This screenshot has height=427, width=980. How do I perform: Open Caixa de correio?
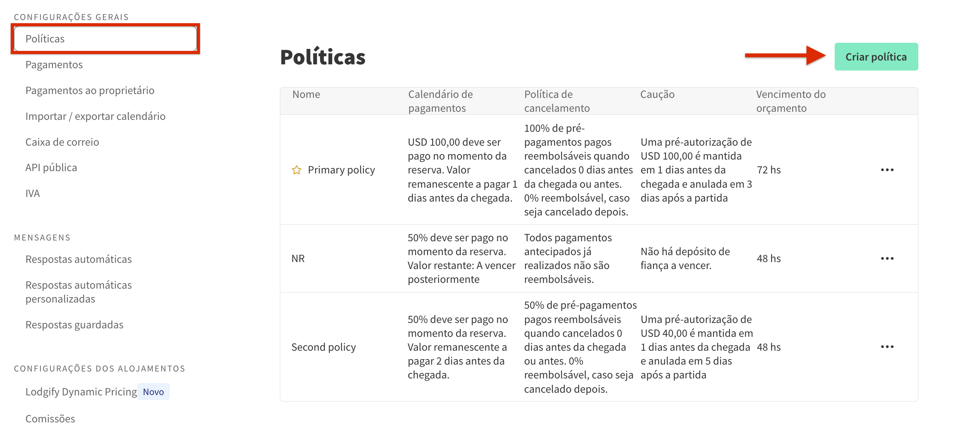[62, 142]
